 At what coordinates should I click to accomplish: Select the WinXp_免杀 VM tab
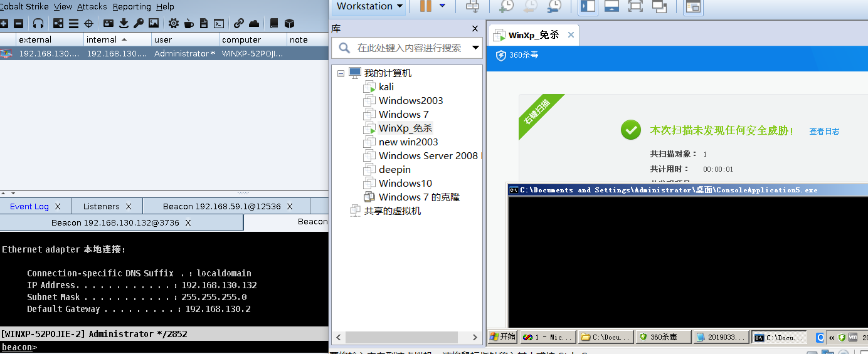tap(534, 35)
